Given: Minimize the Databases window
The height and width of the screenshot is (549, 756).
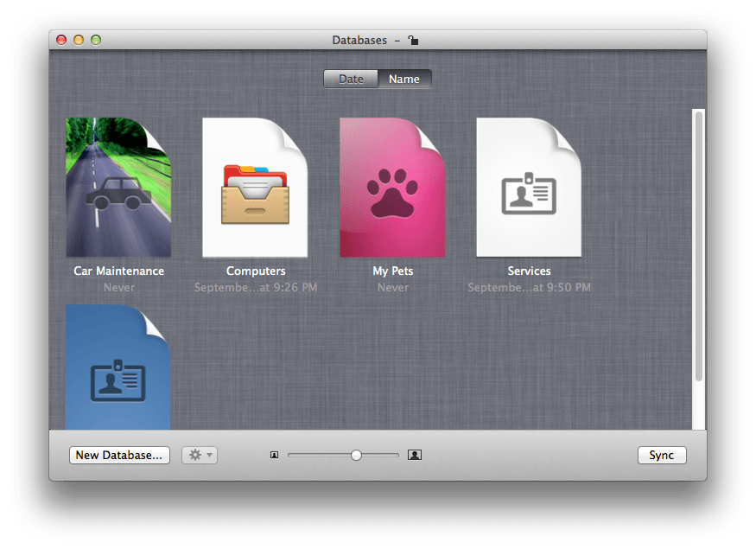Looking at the screenshot, I should [x=79, y=40].
